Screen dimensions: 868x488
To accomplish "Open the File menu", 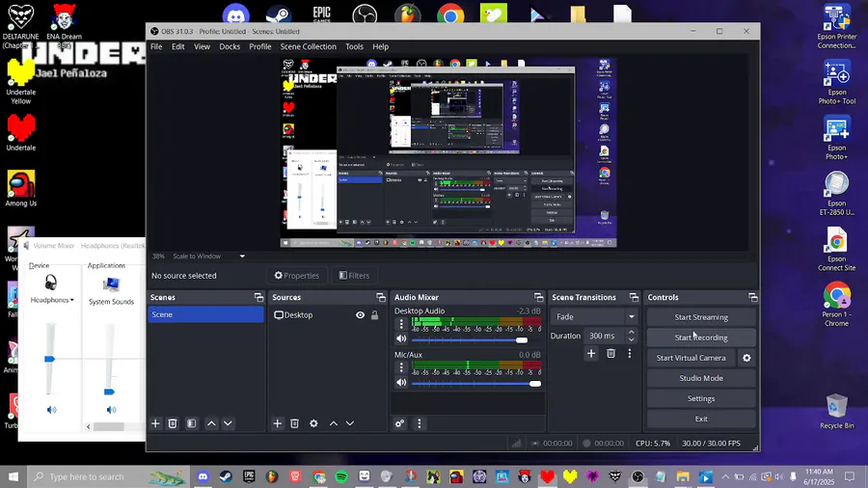I will tap(156, 46).
